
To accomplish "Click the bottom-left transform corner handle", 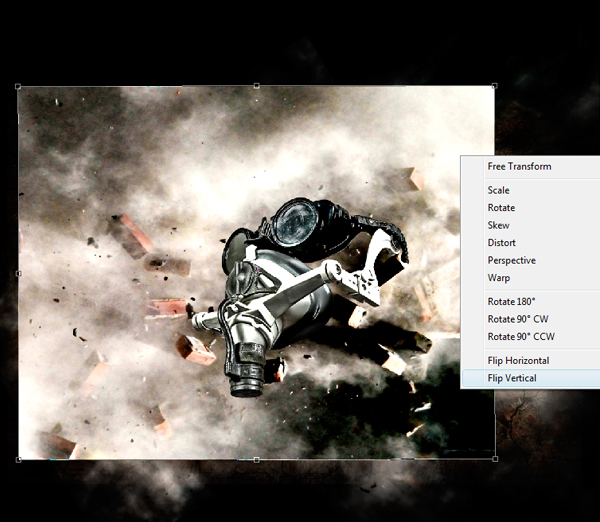I will pyautogui.click(x=18, y=459).
